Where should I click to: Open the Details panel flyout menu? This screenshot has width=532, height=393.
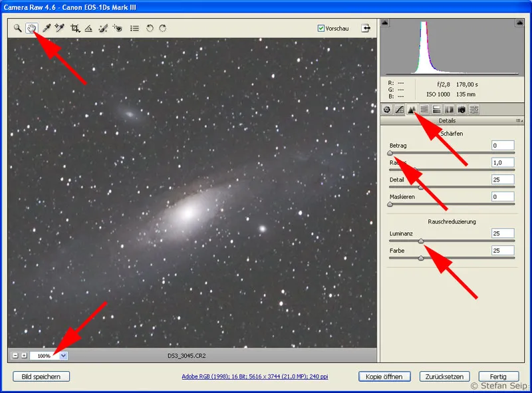pos(519,120)
